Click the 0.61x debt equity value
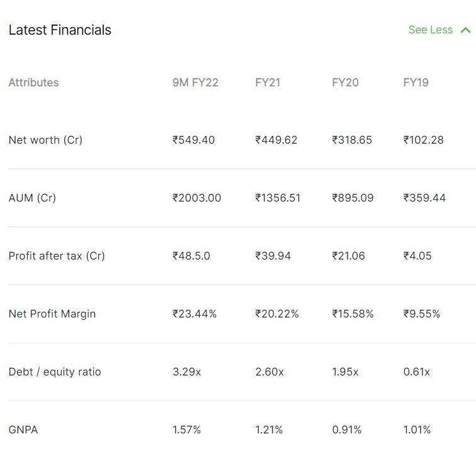 (417, 372)
